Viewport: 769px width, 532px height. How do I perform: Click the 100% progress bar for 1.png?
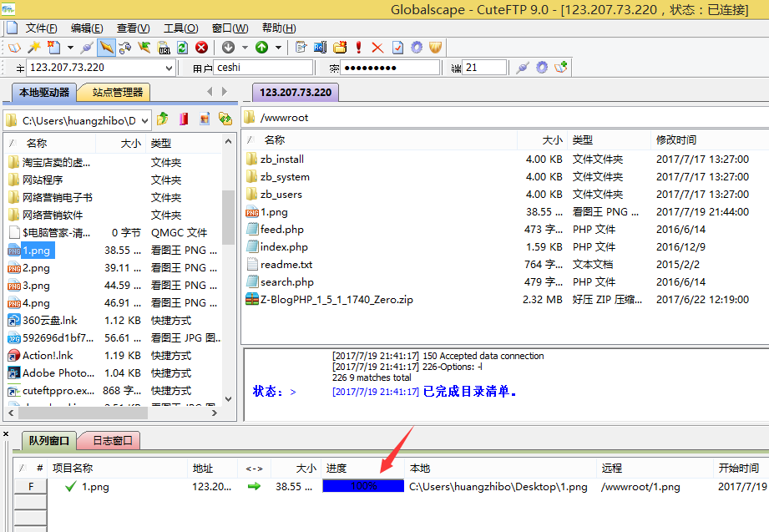tap(363, 486)
